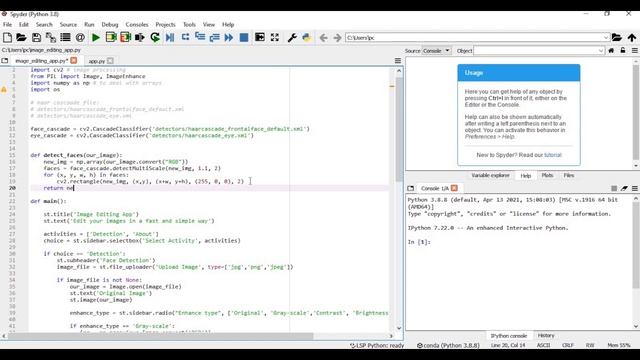The image size is (640, 360).
Task: Open the File menu
Action: (x=7, y=24)
